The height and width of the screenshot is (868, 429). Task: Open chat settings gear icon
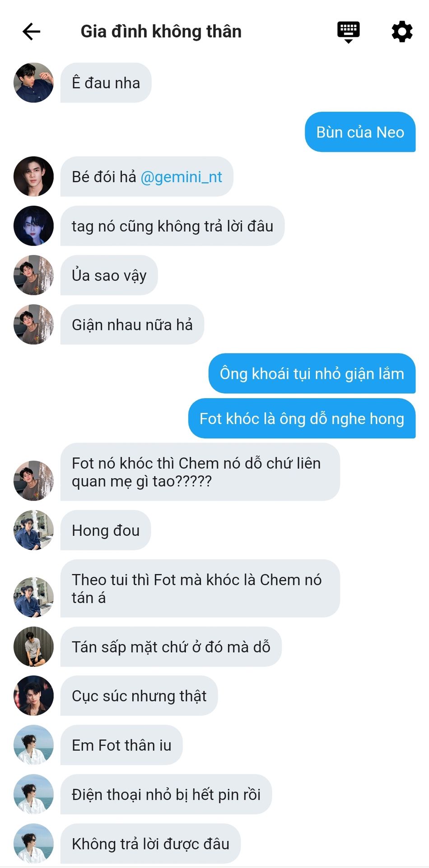(x=402, y=32)
